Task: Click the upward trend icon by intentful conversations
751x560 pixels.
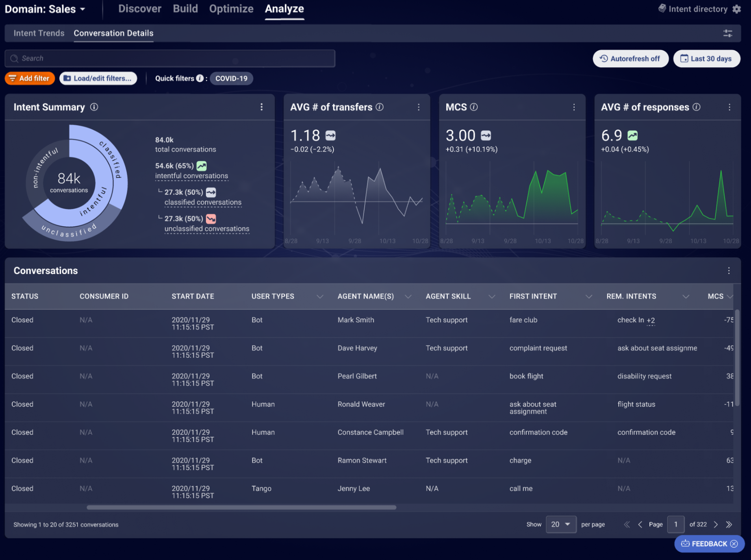Action: tap(202, 166)
